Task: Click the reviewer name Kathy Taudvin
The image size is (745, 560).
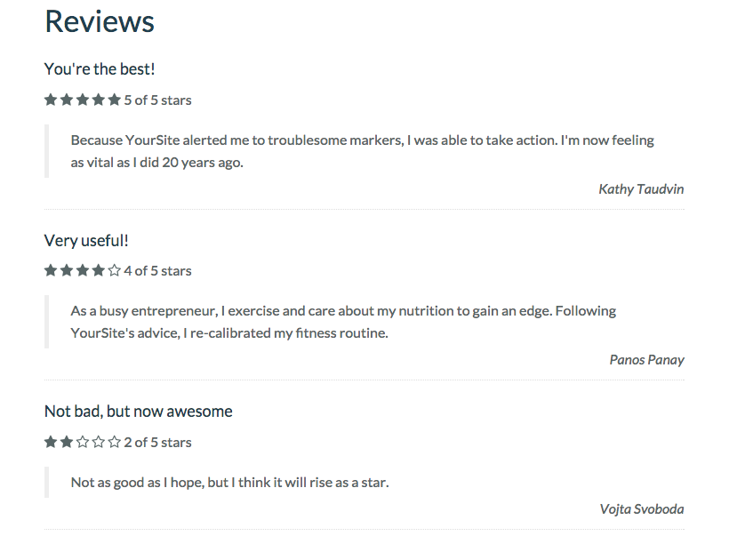Action: [641, 189]
